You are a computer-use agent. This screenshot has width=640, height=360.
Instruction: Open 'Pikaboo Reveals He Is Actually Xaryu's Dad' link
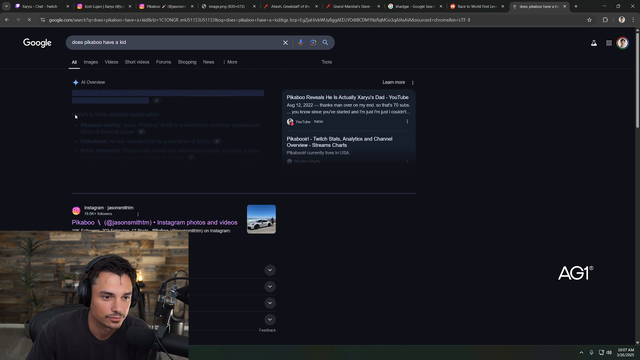click(x=347, y=97)
